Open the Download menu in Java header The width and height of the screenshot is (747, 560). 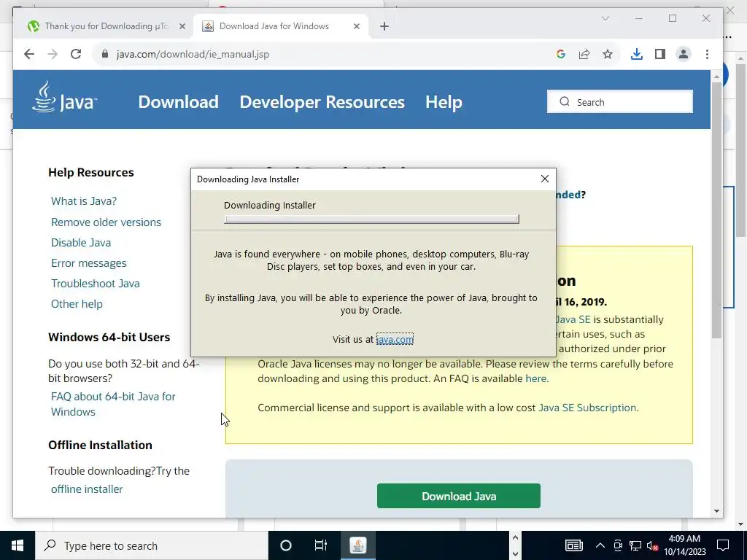(x=178, y=102)
